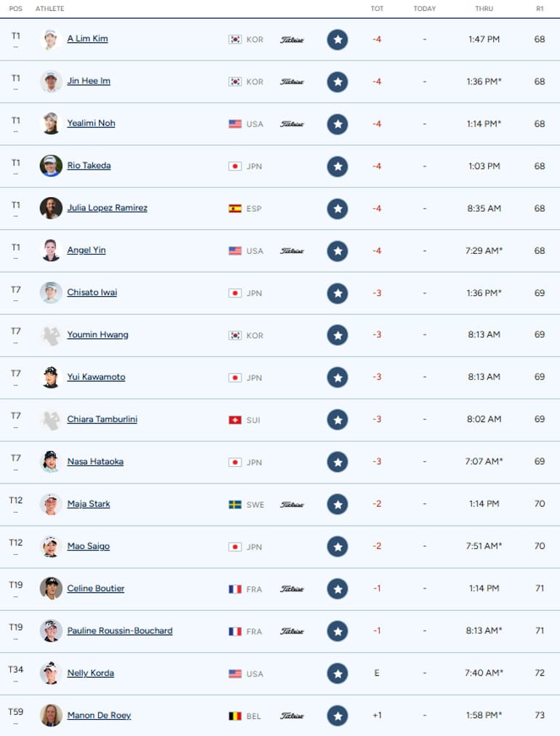Sort the leaderboard by the TOT column
The height and width of the screenshot is (736, 560).
[x=377, y=9]
